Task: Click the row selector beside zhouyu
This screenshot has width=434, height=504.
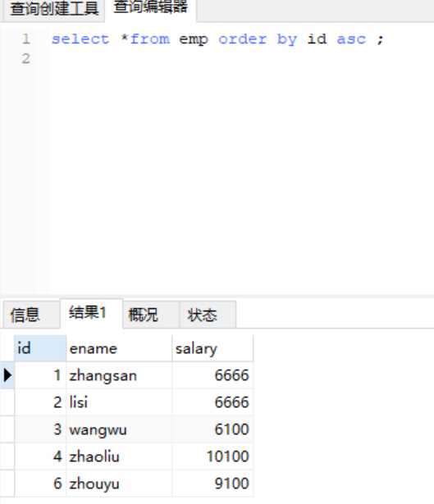Action: (x=7, y=484)
